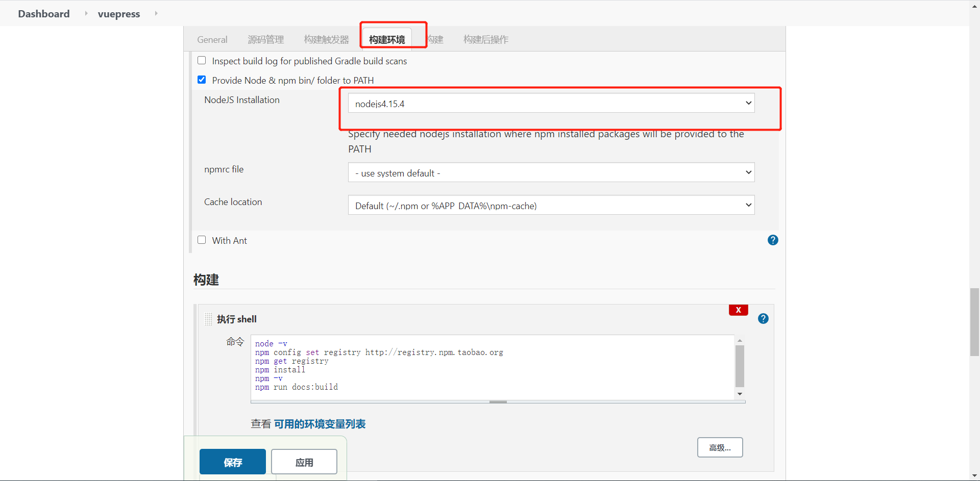Click the page scroll-down arrow
Viewport: 980px width, 481px height.
[975, 476]
